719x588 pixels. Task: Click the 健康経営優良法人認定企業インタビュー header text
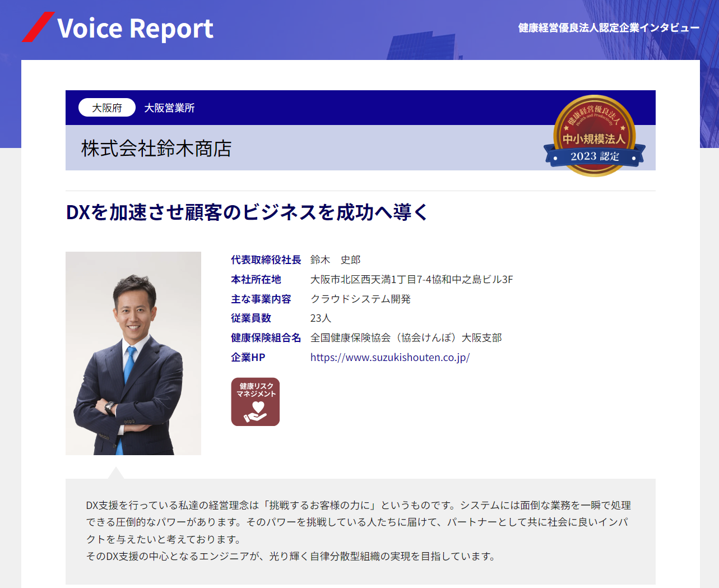609,27
